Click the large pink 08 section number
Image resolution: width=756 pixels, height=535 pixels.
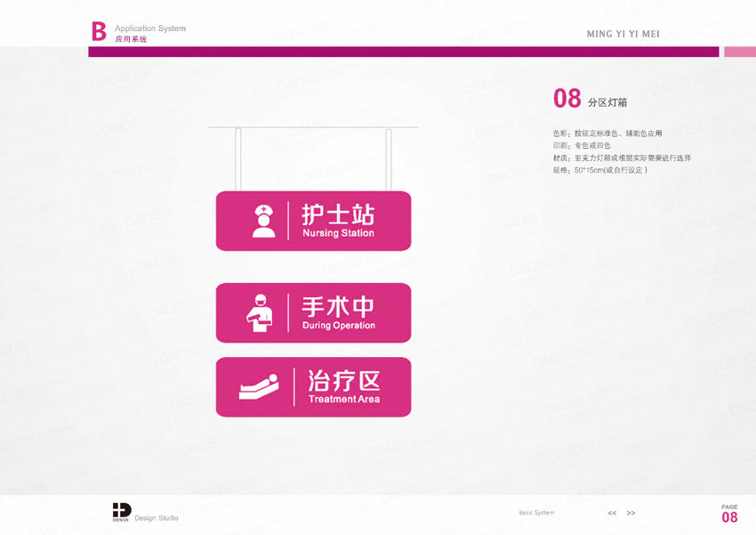click(x=567, y=99)
